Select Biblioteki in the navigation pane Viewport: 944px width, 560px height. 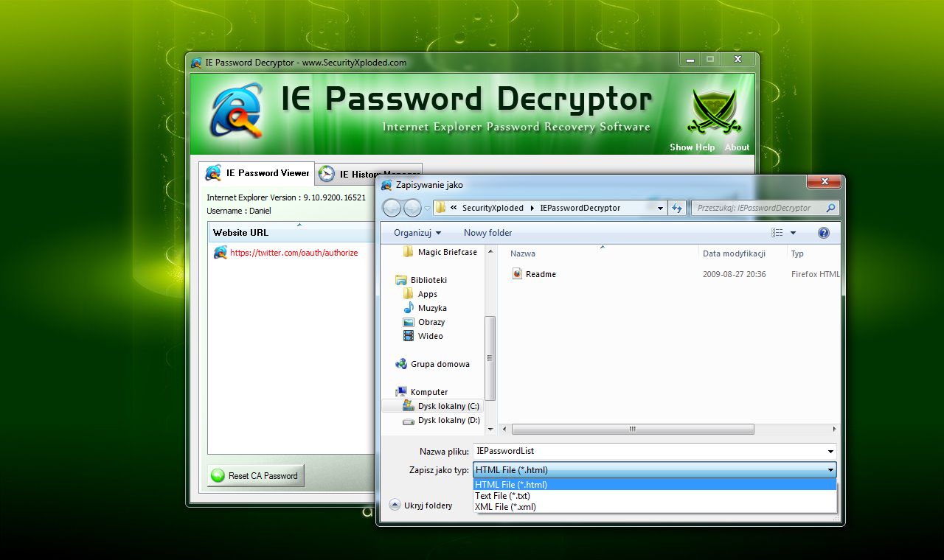click(x=422, y=280)
